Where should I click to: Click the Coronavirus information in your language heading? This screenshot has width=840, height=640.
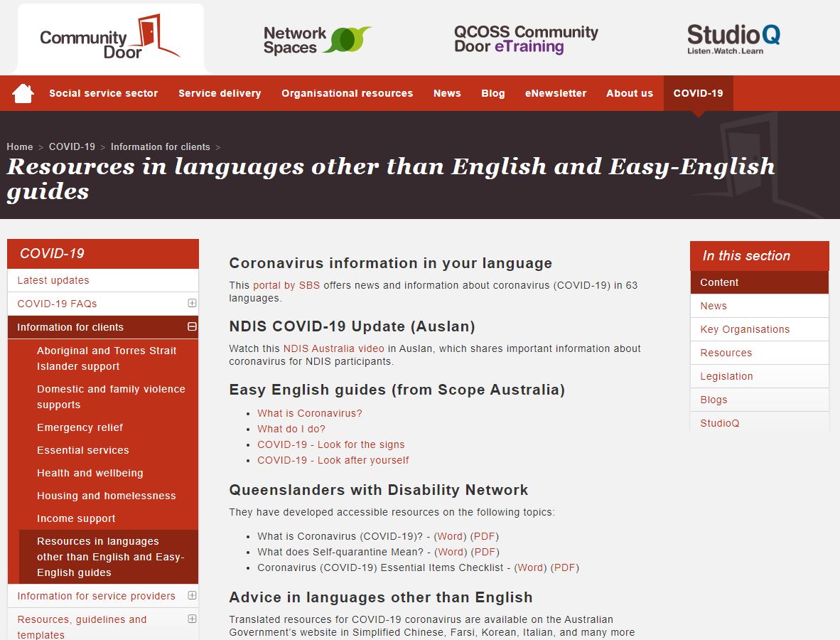pyautogui.click(x=391, y=263)
